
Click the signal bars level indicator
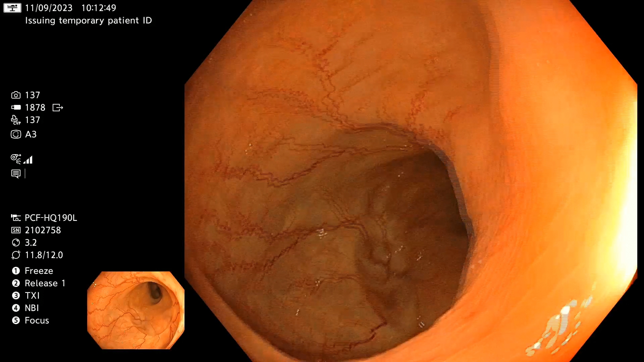29,160
